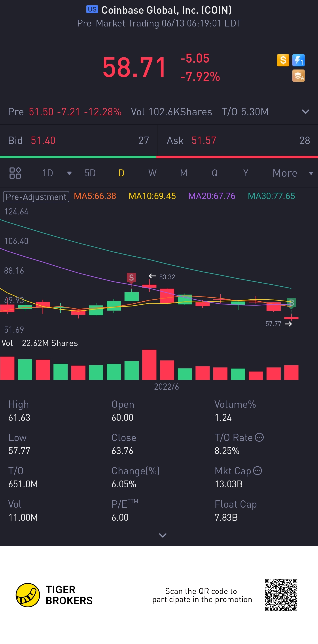Tap the Tiger Brokers logo
Viewport: 318px width, 644px height.
54,595
